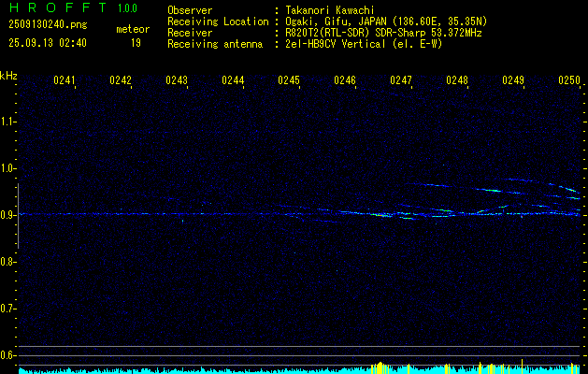Viewport: 588px width, 374px height.
Task: Select the 1.1 frequency axis label
Action: pos(8,122)
